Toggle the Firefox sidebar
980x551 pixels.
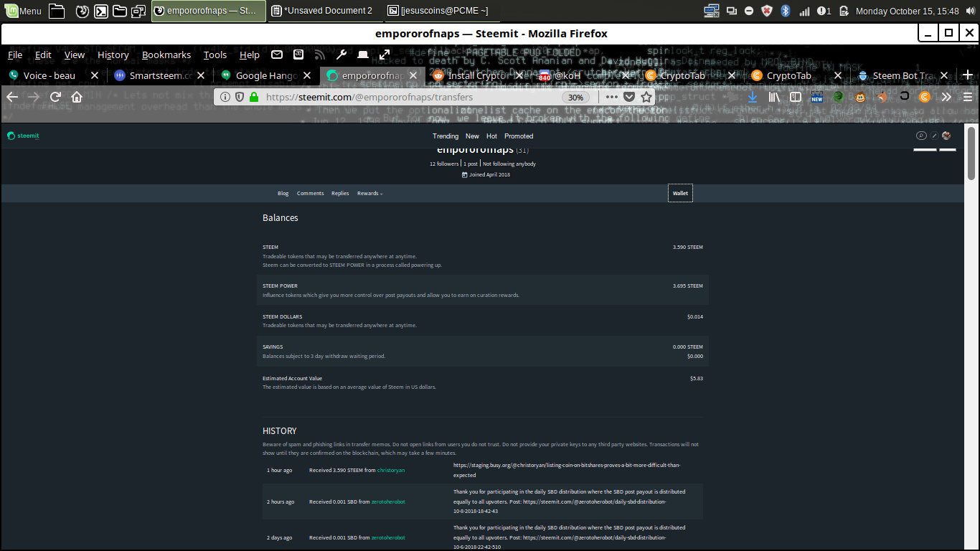(x=796, y=97)
